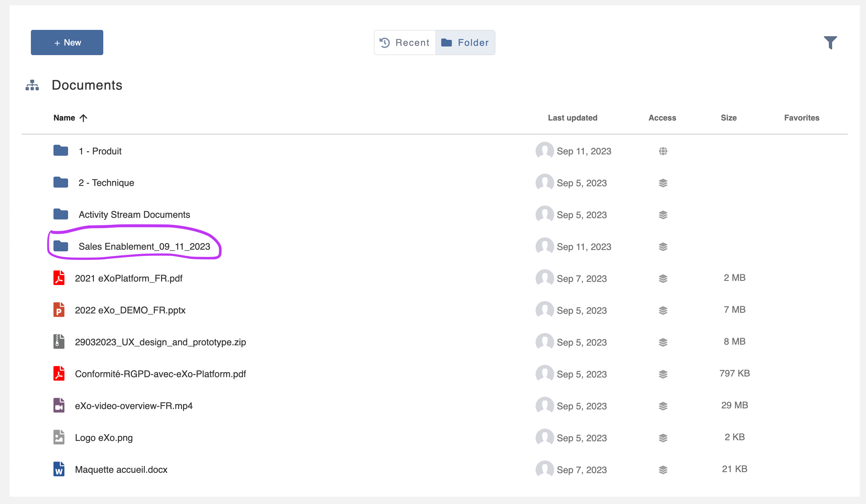Image resolution: width=866 pixels, height=504 pixels.
Task: Click the access layers icon for 2 - Technique
Action: pos(663,183)
